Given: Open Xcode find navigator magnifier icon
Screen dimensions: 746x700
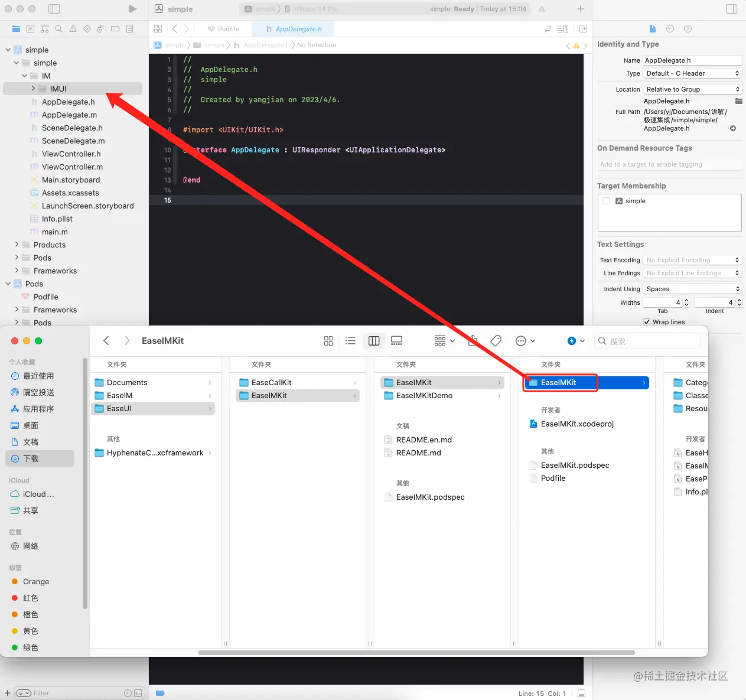Looking at the screenshot, I should [x=58, y=28].
